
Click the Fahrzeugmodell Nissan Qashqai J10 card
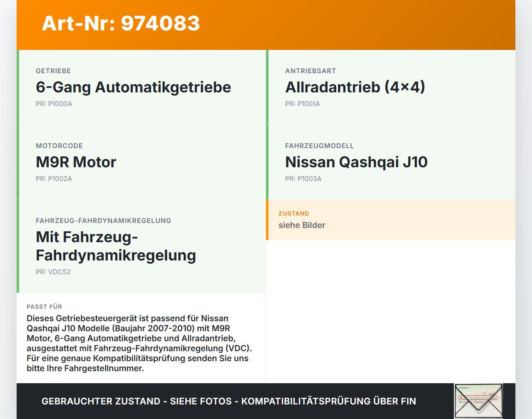[391, 162]
